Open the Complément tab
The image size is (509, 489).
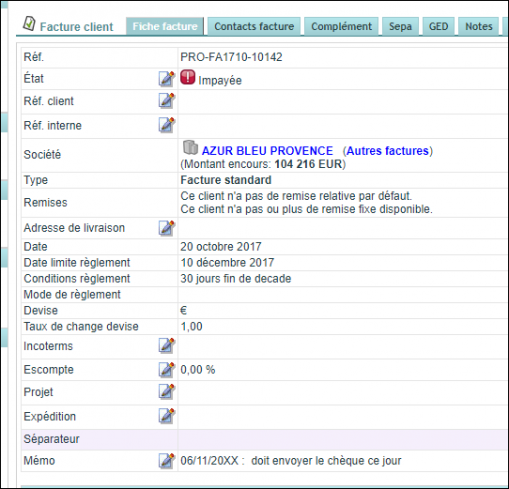coord(341,26)
